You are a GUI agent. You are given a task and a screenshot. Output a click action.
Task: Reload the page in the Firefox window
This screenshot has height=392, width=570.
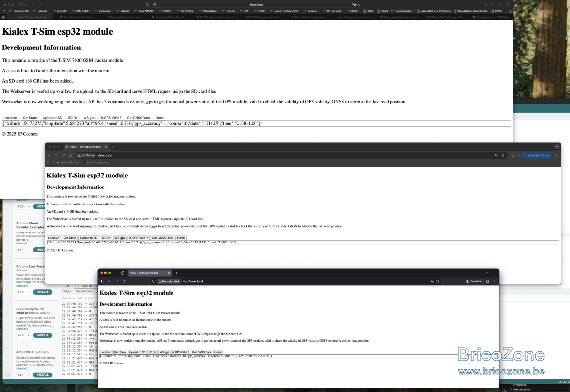click(124, 281)
